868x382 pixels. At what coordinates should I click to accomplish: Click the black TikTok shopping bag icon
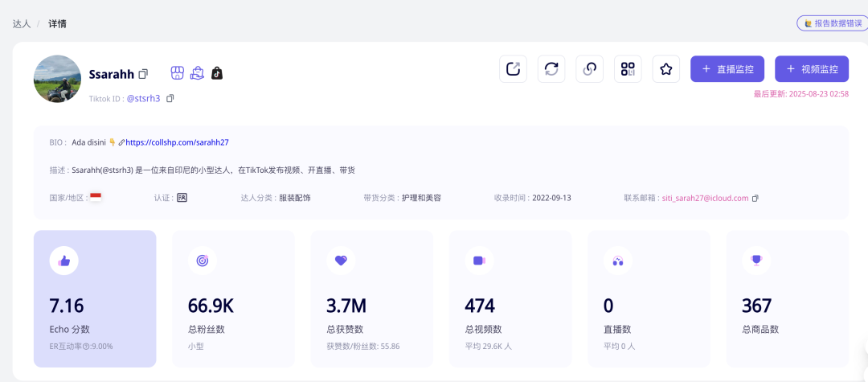tap(216, 73)
